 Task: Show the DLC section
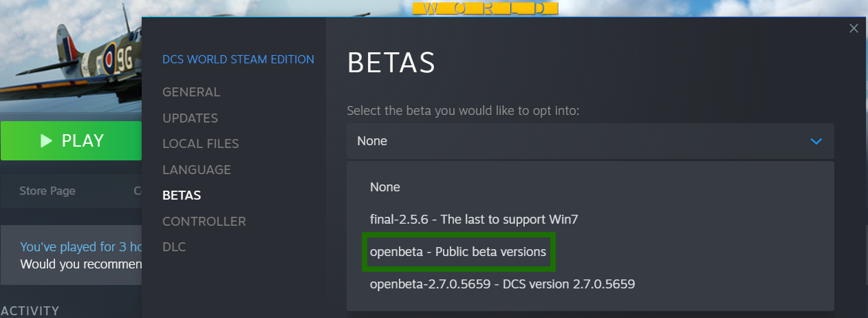click(174, 247)
